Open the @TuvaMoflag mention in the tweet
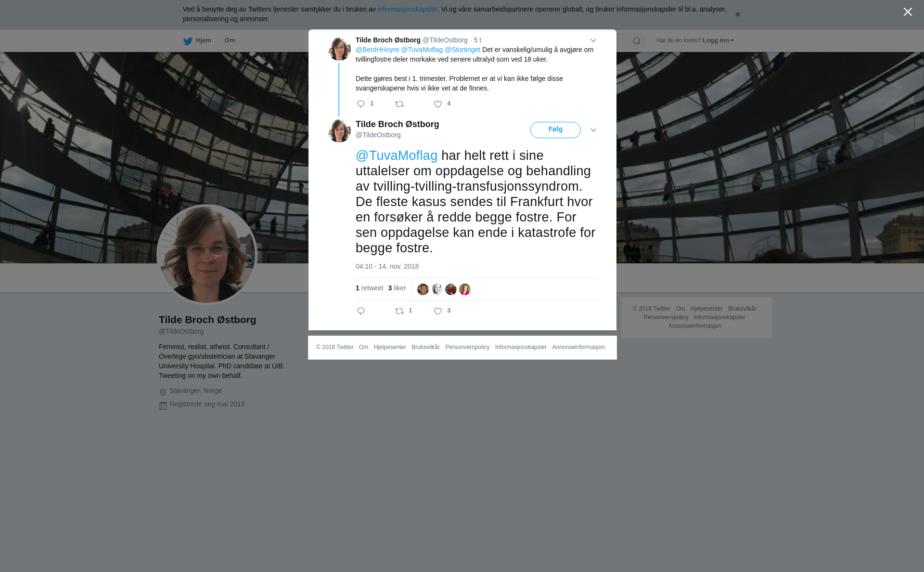 [x=397, y=156]
